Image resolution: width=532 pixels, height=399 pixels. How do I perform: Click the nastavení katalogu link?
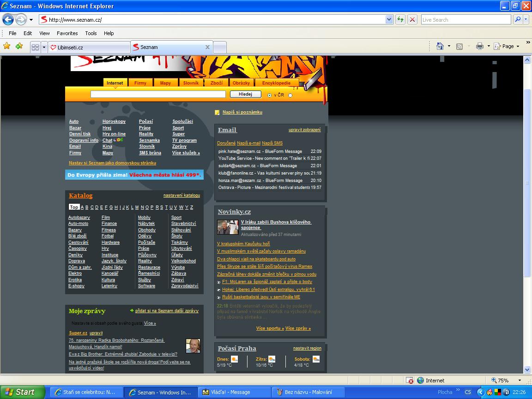(x=181, y=195)
